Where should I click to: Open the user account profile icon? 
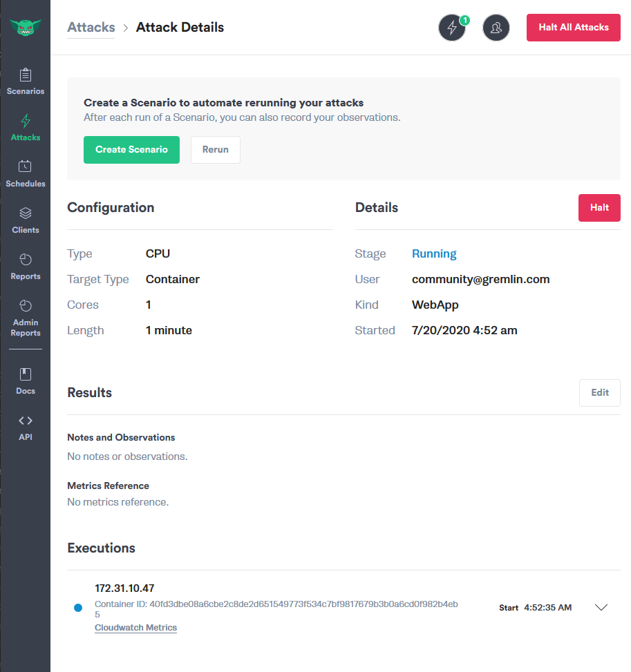click(x=496, y=28)
